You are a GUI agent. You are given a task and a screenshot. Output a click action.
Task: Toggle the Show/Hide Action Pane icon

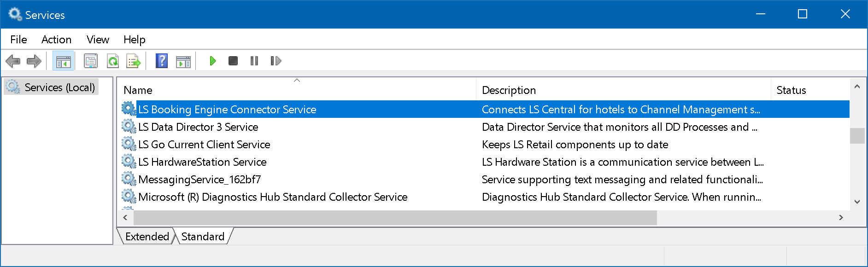[183, 61]
